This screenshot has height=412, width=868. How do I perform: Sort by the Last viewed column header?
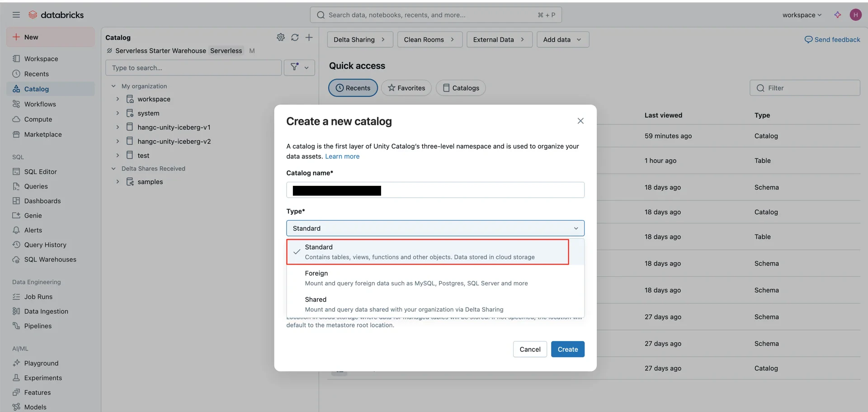click(663, 115)
